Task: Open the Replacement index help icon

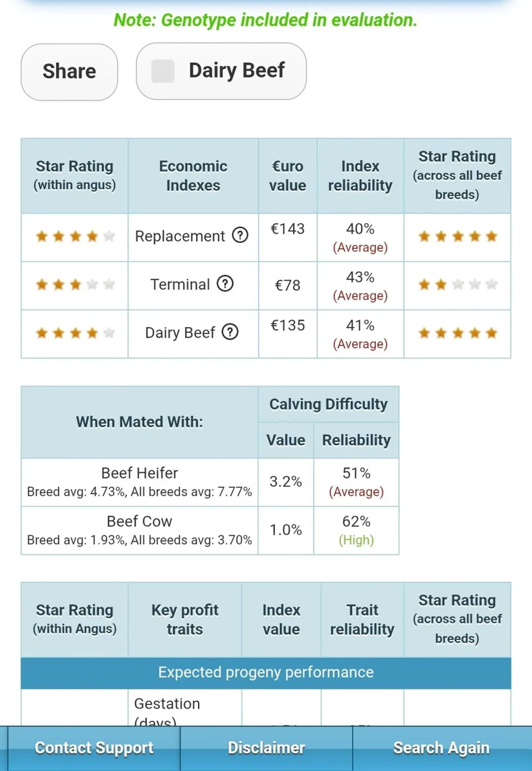Action: [239, 236]
